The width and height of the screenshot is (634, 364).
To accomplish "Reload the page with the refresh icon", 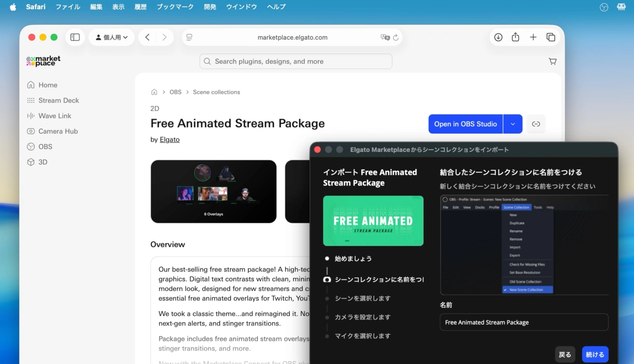I will [395, 37].
